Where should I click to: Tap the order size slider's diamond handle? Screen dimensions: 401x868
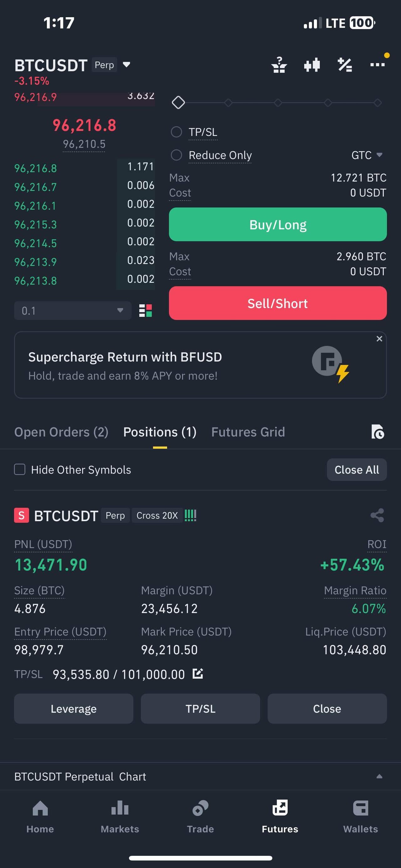click(179, 103)
